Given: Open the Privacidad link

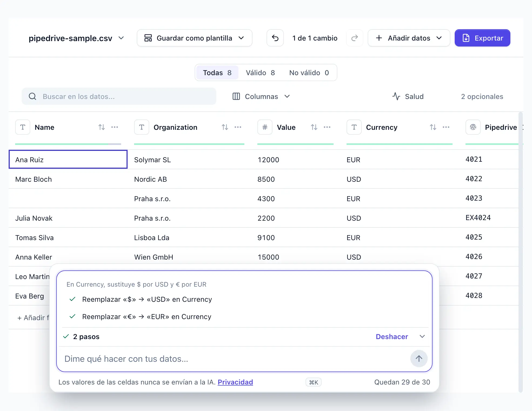Looking at the screenshot, I should pos(235,382).
